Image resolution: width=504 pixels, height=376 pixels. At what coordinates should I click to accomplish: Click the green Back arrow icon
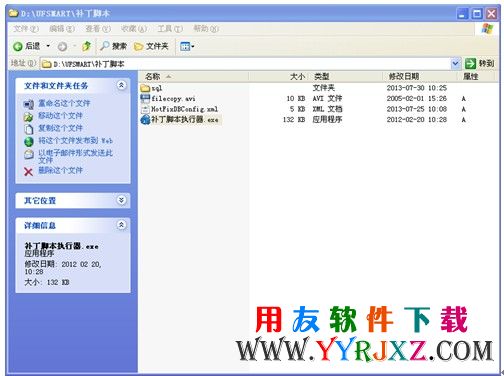pos(18,46)
